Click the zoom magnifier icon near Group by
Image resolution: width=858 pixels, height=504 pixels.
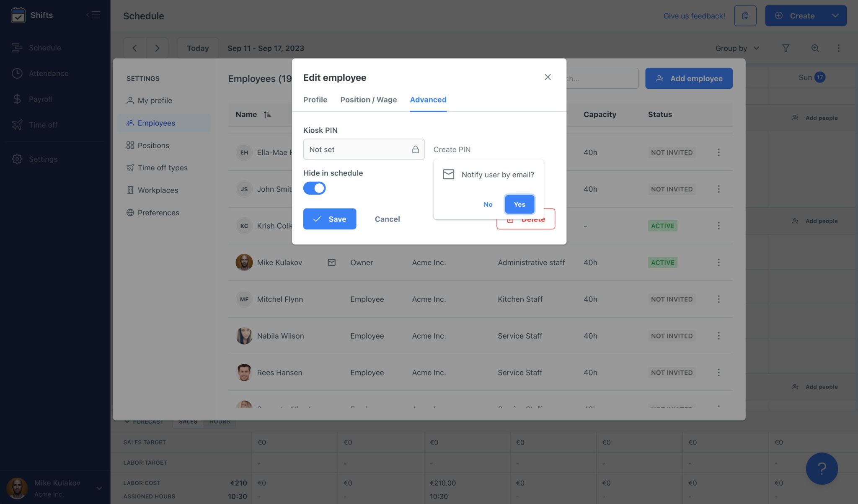point(815,48)
